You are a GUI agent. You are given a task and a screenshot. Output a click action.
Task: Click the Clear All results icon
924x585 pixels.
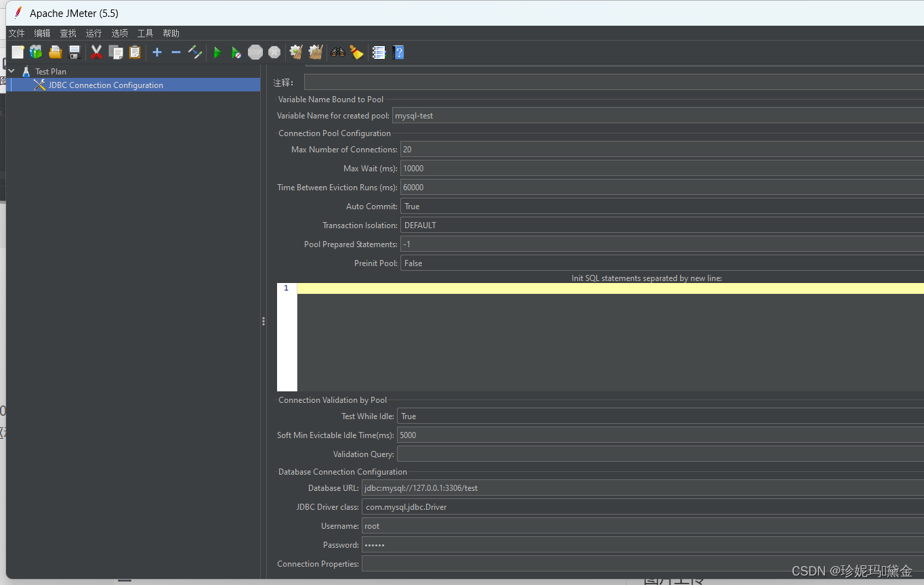click(x=315, y=52)
